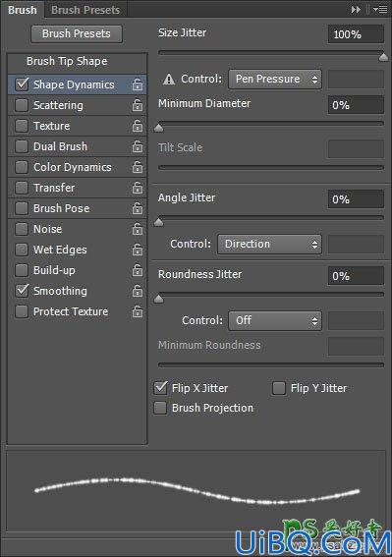This screenshot has width=392, height=557.
Task: Click the lock icon beside Scattering
Action: point(138,105)
